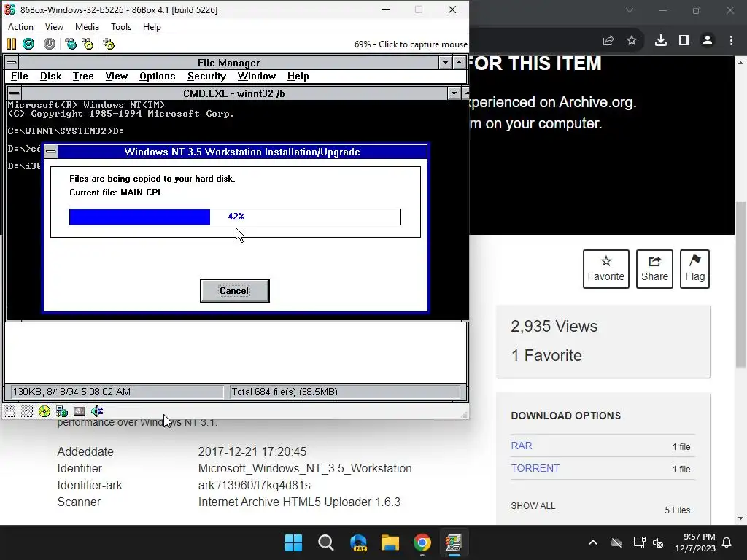Click SHOW ALL download files
Screen dimensions: 747x560
pos(533,506)
